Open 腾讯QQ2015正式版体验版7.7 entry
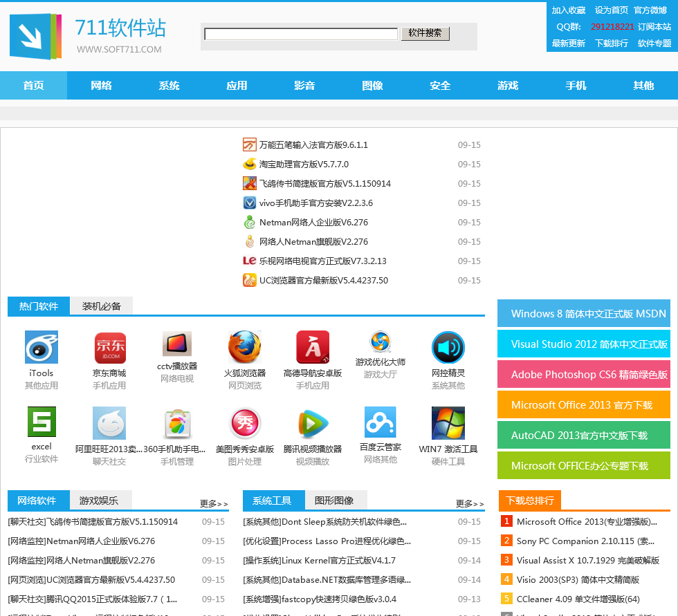Screen dimensions: 678x616 coord(93,599)
